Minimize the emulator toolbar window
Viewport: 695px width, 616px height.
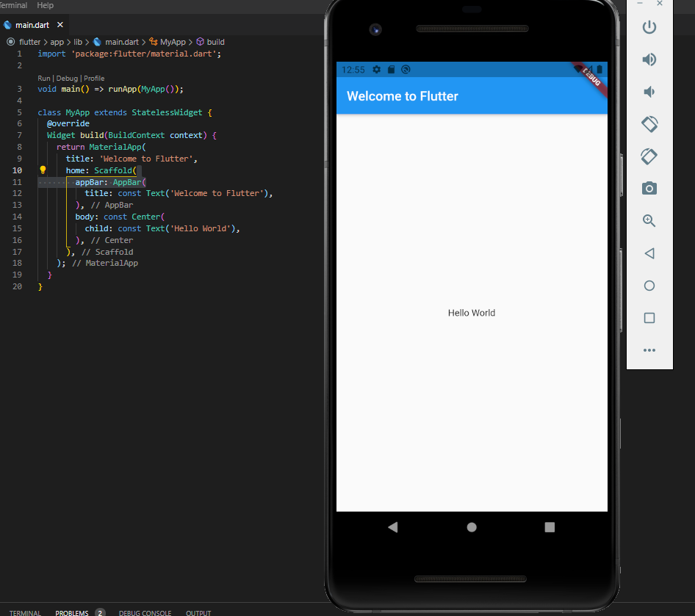[x=640, y=4]
